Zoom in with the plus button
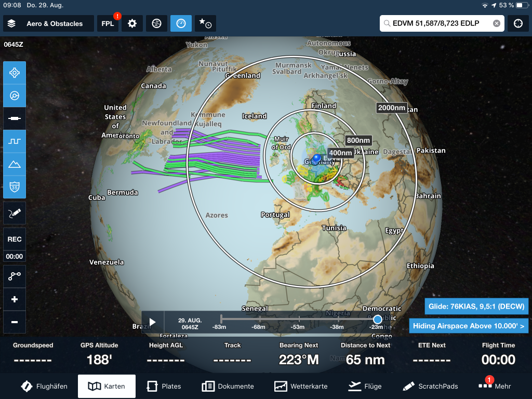This screenshot has width=532, height=399. point(15,299)
